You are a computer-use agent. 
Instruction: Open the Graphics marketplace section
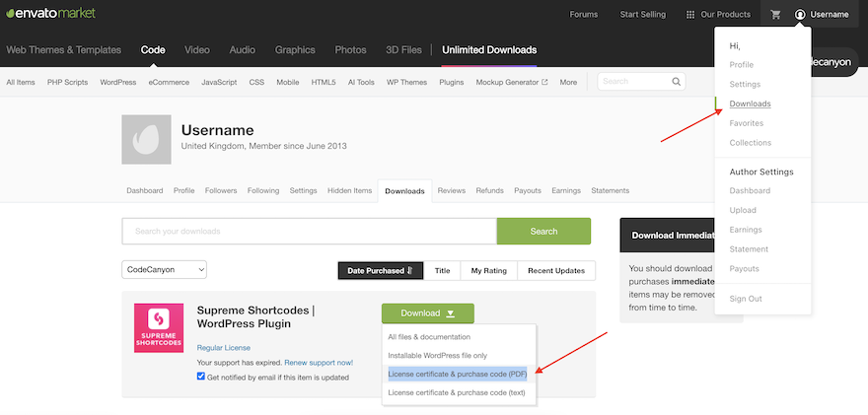click(295, 50)
